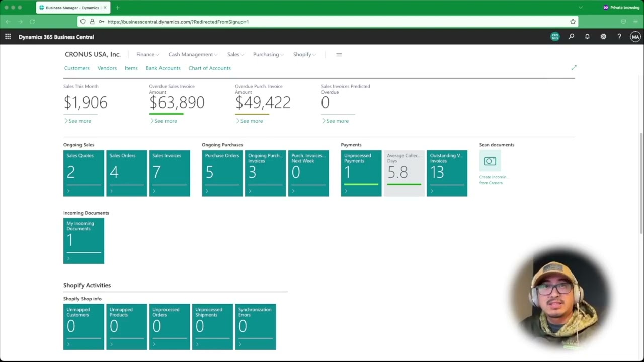Open the more navigation hamburger menu
The image size is (644, 362).
[339, 54]
